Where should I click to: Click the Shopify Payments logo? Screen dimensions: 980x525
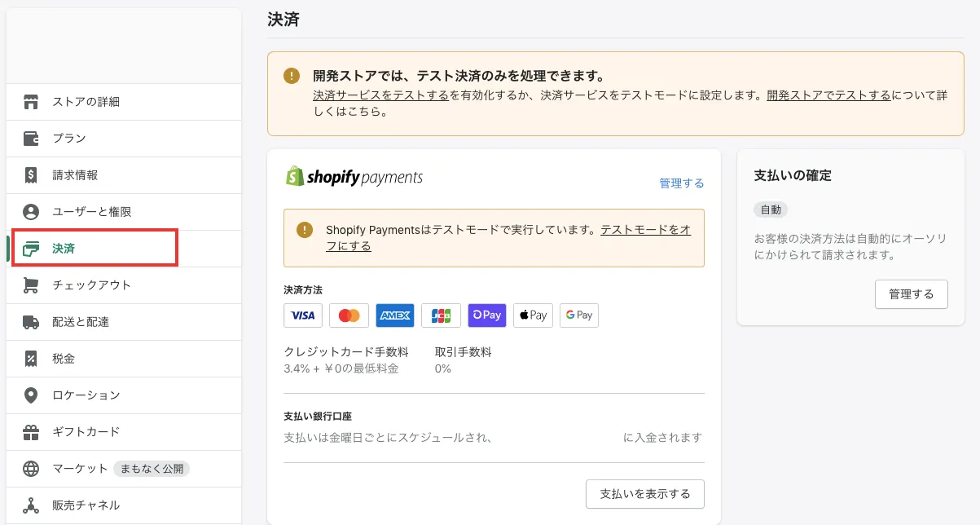(354, 176)
